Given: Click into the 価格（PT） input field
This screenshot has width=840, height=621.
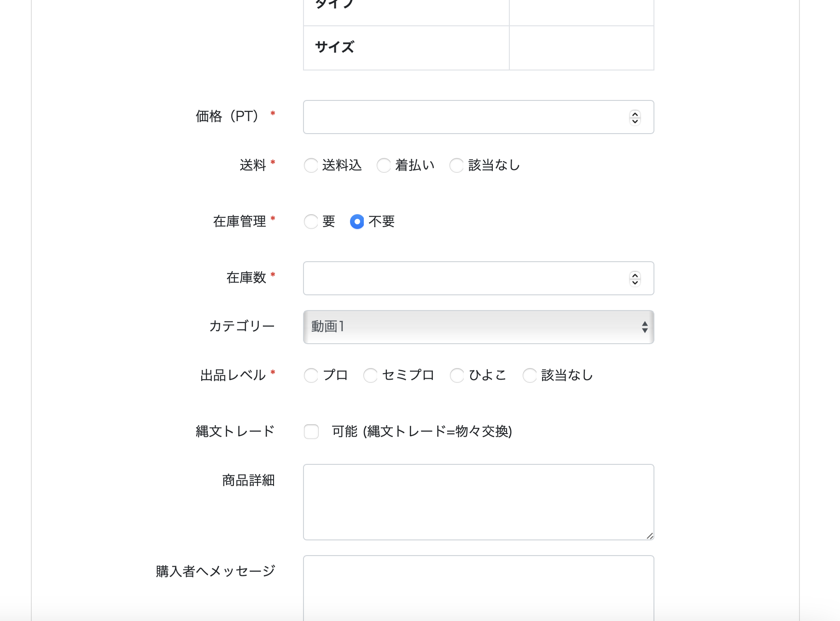Looking at the screenshot, I should click(465, 117).
